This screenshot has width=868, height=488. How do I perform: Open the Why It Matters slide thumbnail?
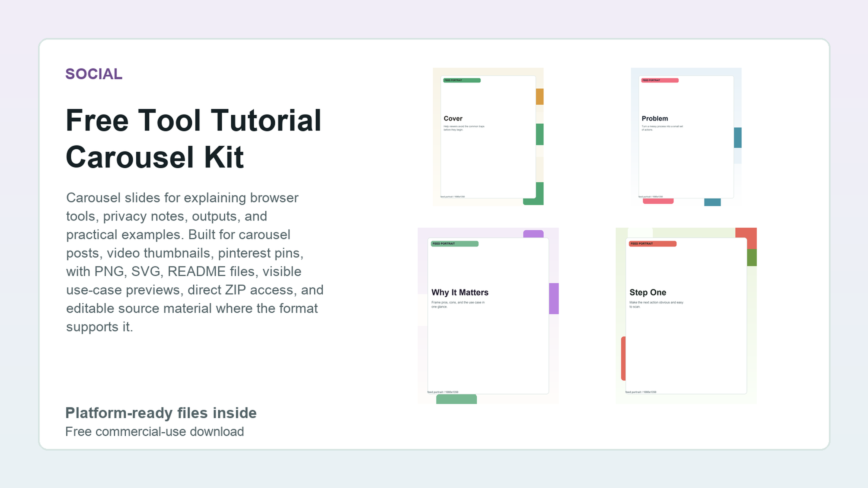point(488,316)
